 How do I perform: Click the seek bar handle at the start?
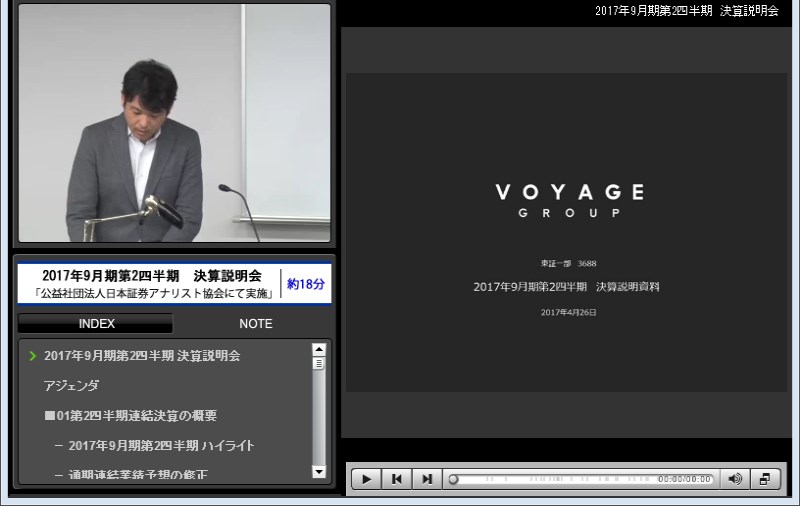(453, 479)
